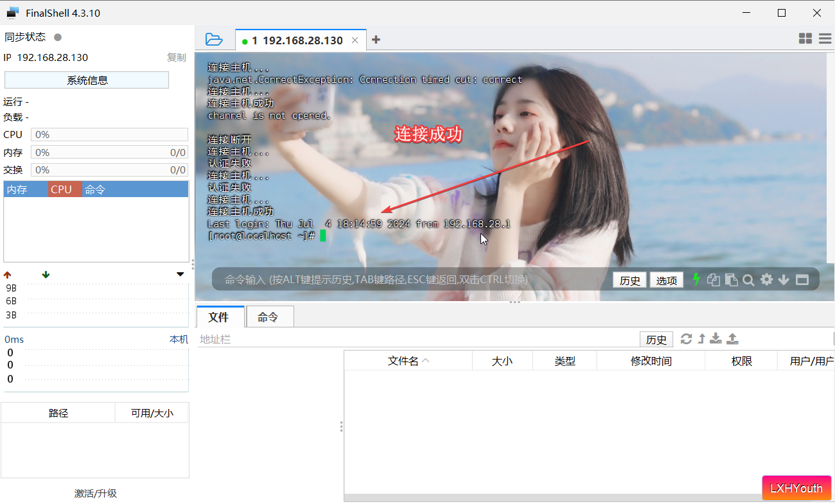835x504 pixels.
Task: Copy terminal content with copy icon
Action: tap(713, 280)
